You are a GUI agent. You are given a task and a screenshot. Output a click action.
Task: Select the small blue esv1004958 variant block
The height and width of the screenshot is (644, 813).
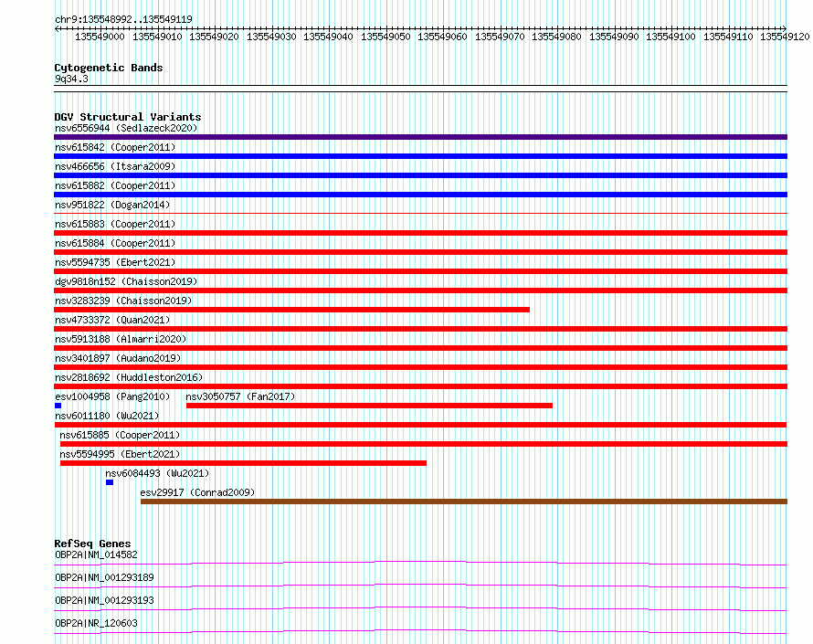coord(58,406)
